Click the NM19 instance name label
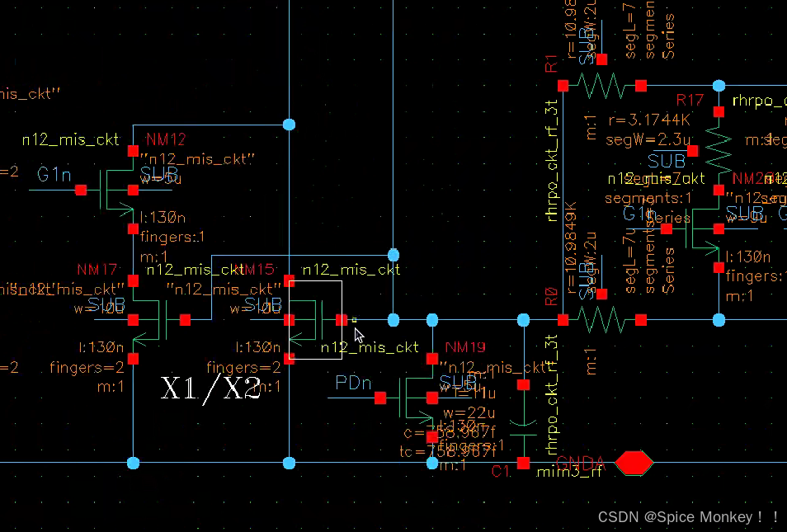 click(464, 347)
